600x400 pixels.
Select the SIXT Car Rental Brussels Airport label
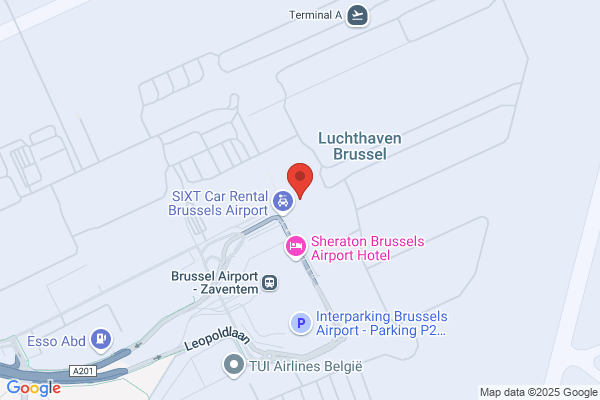pyautogui.click(x=218, y=203)
